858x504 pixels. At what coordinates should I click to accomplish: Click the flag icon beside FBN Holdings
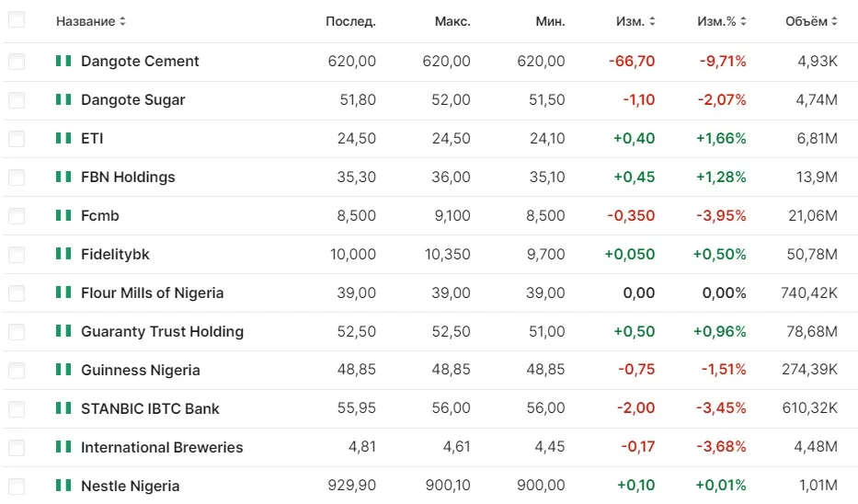pos(63,178)
